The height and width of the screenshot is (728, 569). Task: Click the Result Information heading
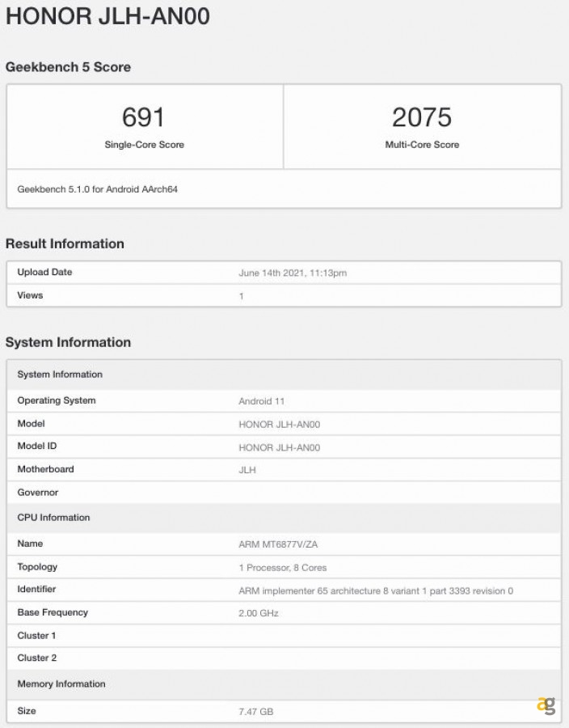coord(65,243)
